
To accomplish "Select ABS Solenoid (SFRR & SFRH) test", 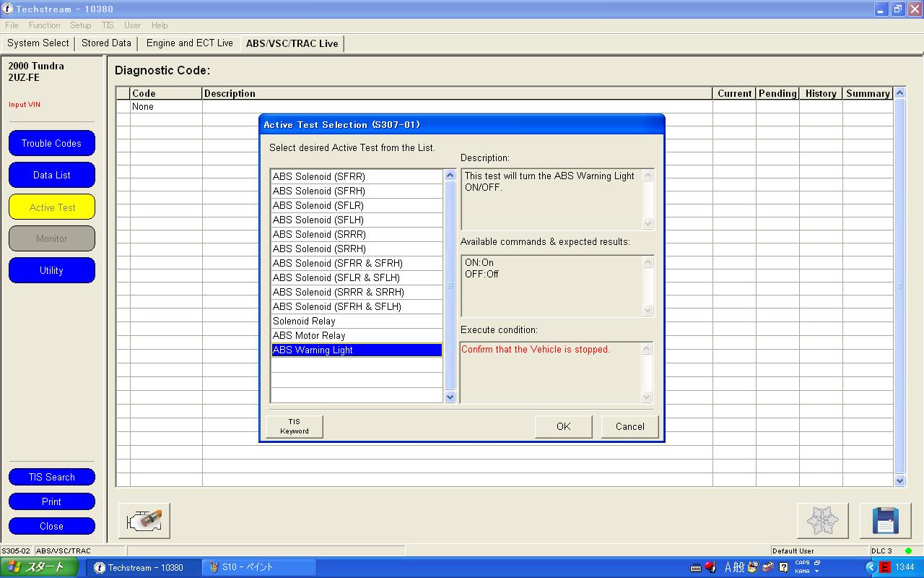I will [357, 263].
